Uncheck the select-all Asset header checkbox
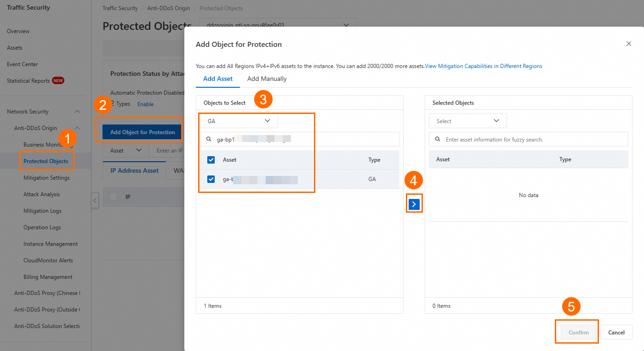 point(211,160)
